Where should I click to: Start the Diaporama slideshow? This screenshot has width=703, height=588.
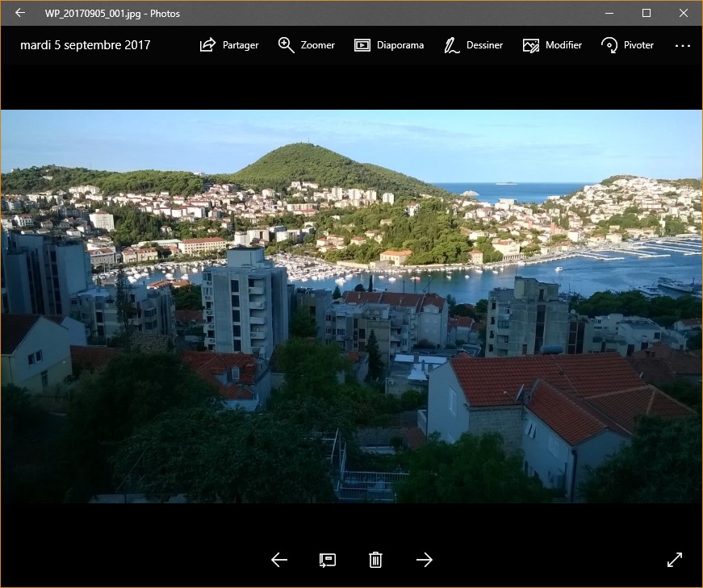click(x=389, y=45)
